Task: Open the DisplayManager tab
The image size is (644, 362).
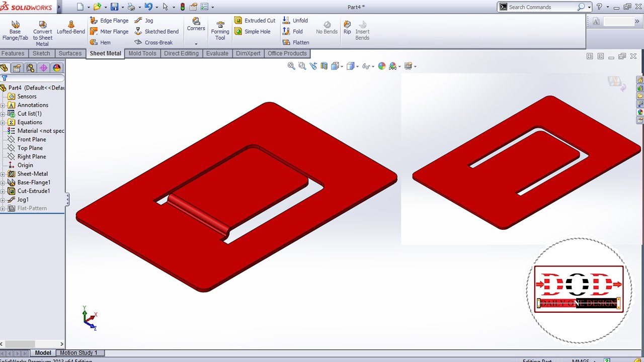Action: (56, 68)
